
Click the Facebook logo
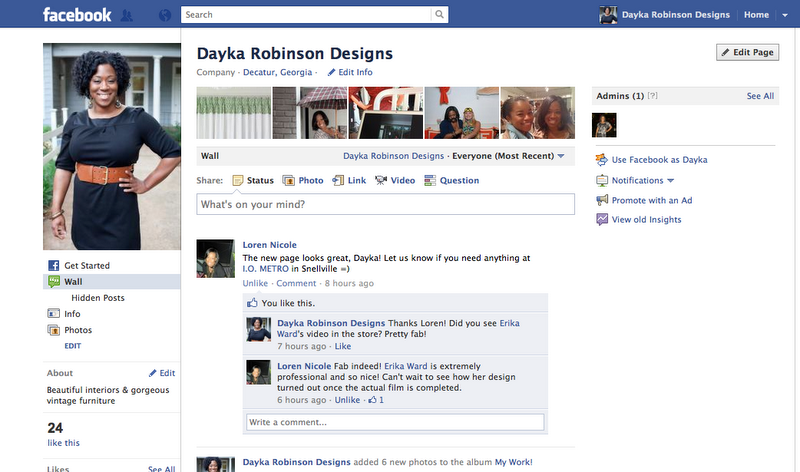[x=77, y=15]
